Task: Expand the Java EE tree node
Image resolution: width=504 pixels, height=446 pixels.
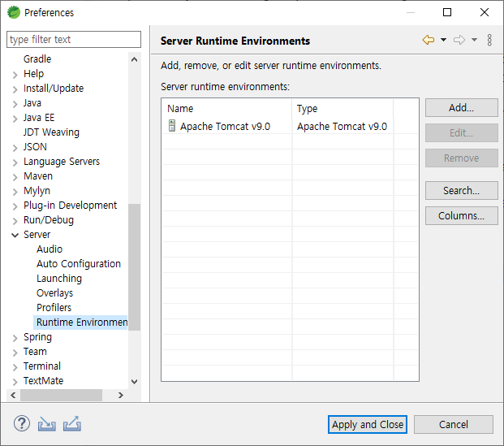Action: 15,119
